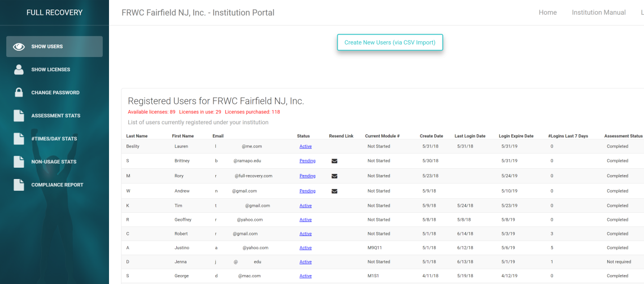Click the @full-recovery.com email cell
This screenshot has height=284, width=644.
254,176
